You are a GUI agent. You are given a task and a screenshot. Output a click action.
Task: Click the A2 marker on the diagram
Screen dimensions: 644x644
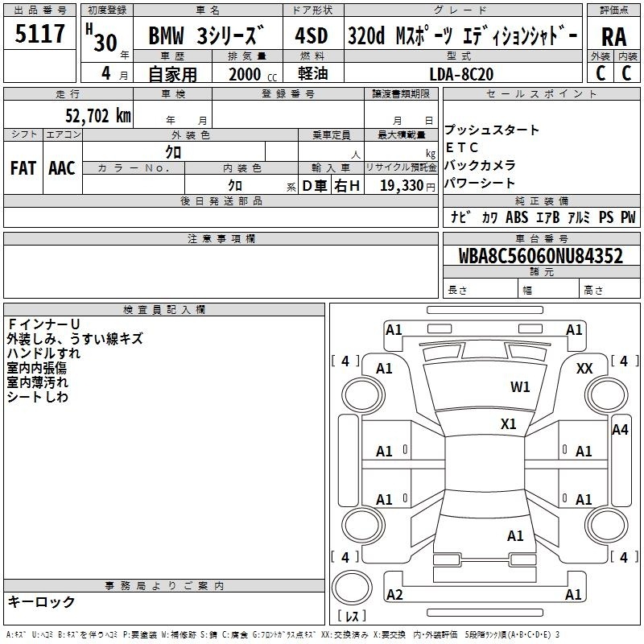click(x=394, y=595)
